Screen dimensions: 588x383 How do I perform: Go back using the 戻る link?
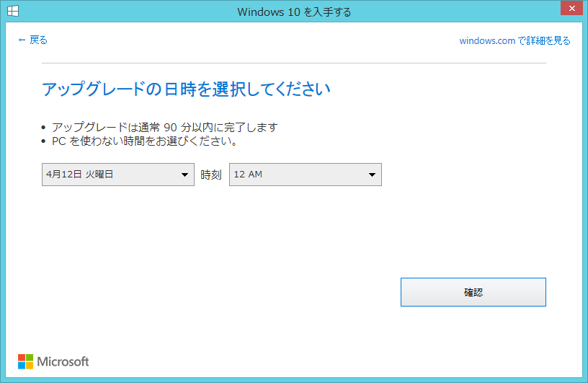point(32,40)
